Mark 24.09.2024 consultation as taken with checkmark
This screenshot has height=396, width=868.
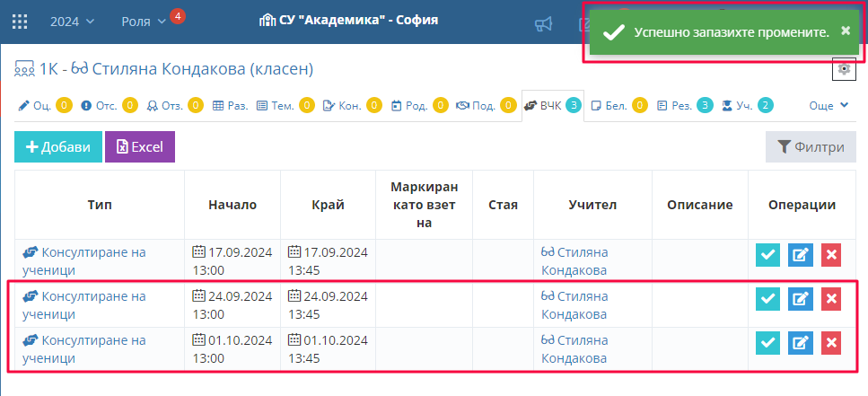click(767, 299)
